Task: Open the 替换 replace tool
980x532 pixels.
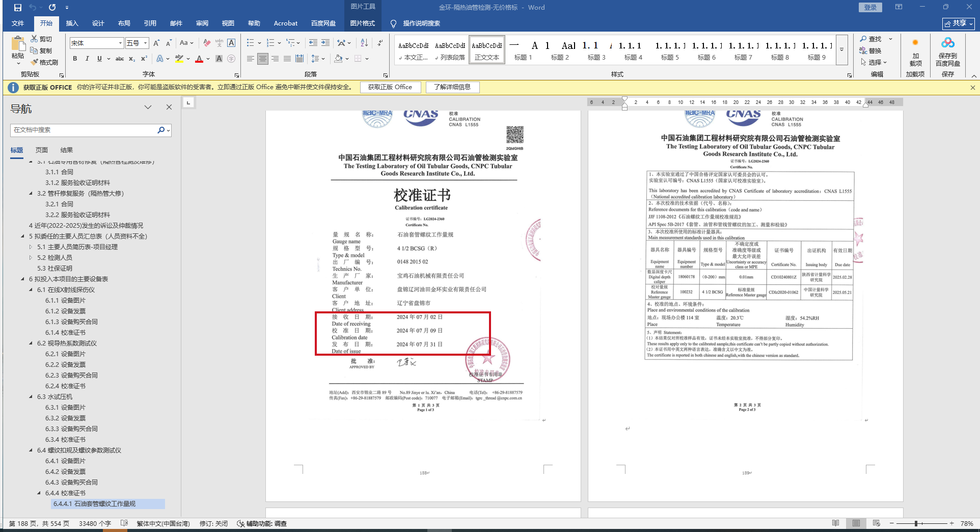Action: 870,50
